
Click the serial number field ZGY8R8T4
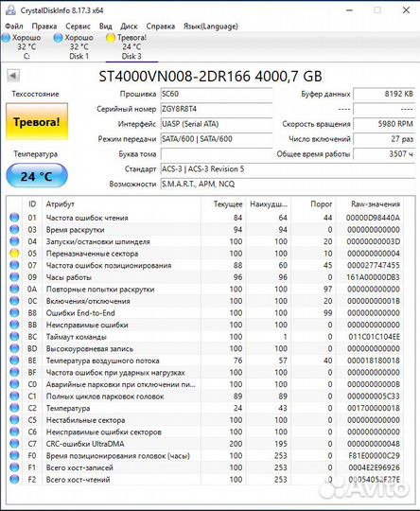[x=217, y=109]
